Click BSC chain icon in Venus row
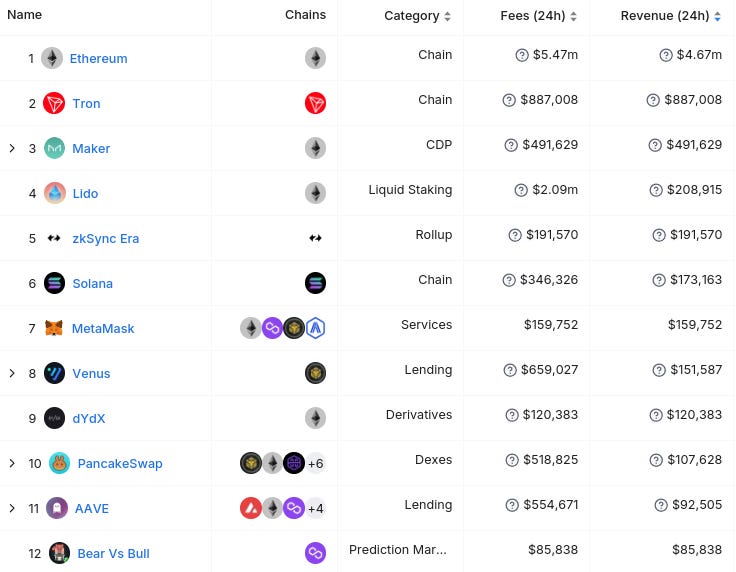736x572 pixels. pyautogui.click(x=315, y=374)
